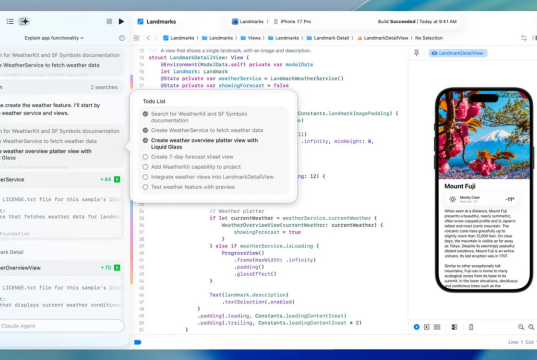The width and height of the screenshot is (537, 360).
Task: Click the Mount Fuji title in preview
Action: [460, 186]
